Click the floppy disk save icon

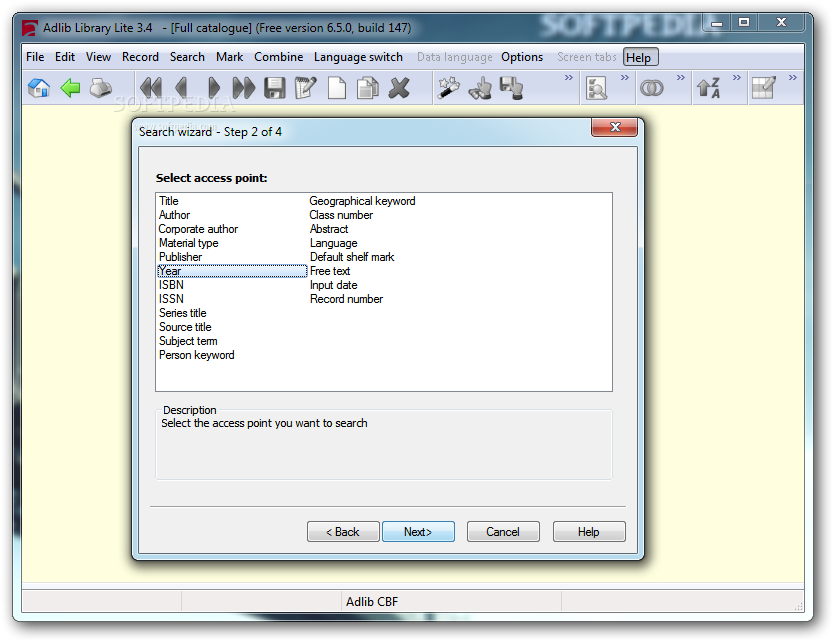click(x=275, y=88)
